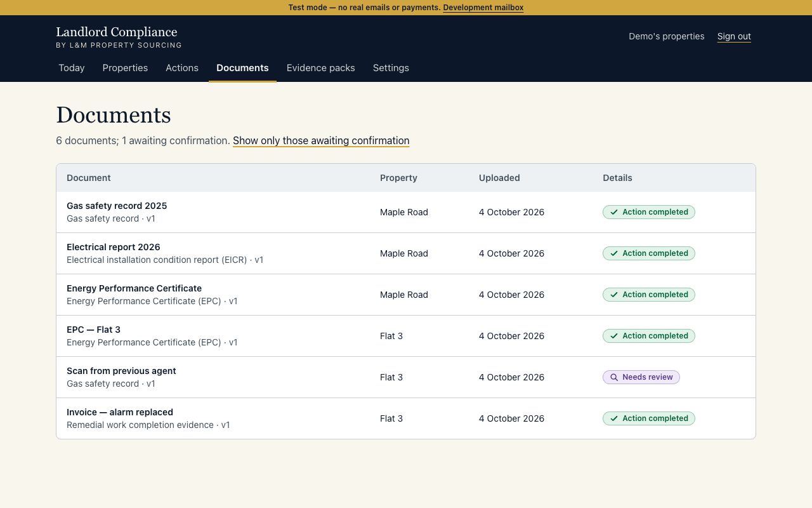Open the Today tab
The width and height of the screenshot is (812, 508).
tap(72, 68)
